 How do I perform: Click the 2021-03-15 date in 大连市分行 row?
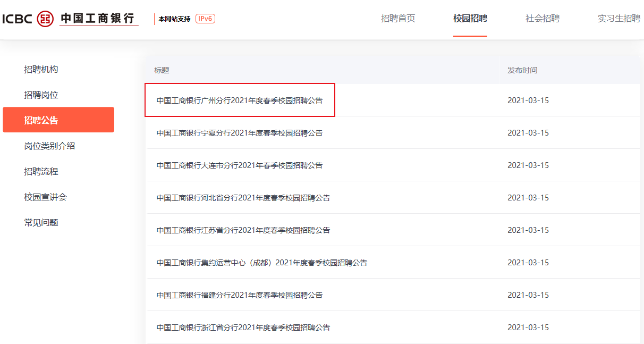528,165
